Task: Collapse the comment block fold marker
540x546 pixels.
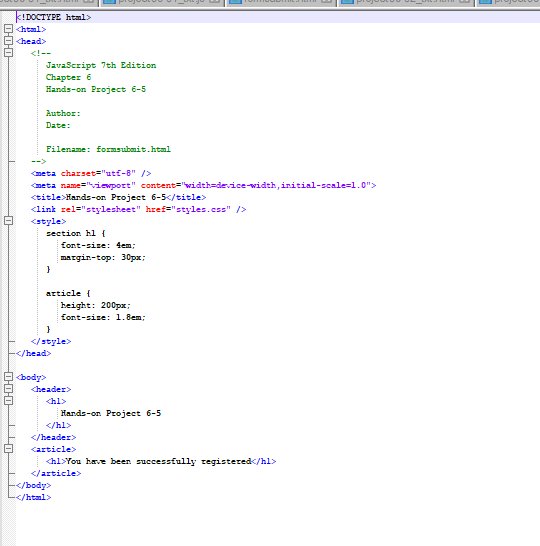Action: (8, 53)
